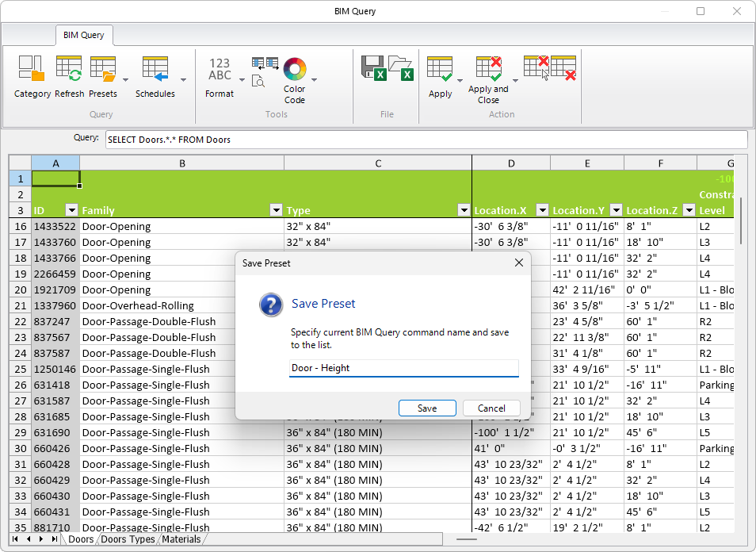Click the preview search tool icon

point(258,81)
